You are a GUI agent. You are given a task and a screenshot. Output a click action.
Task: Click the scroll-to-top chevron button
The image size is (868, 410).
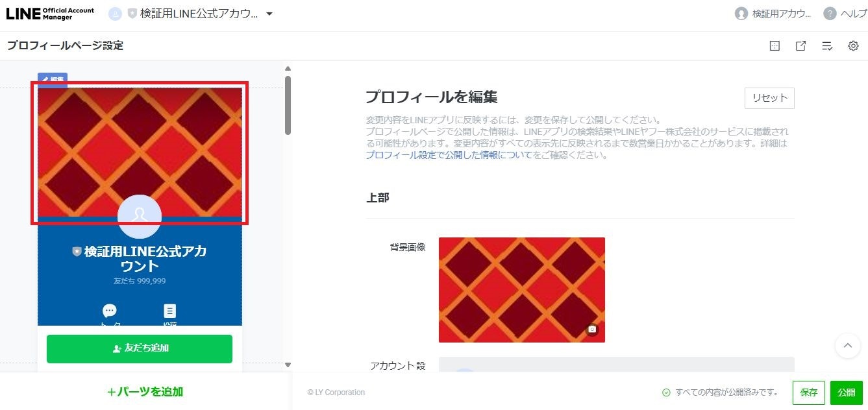(x=847, y=346)
